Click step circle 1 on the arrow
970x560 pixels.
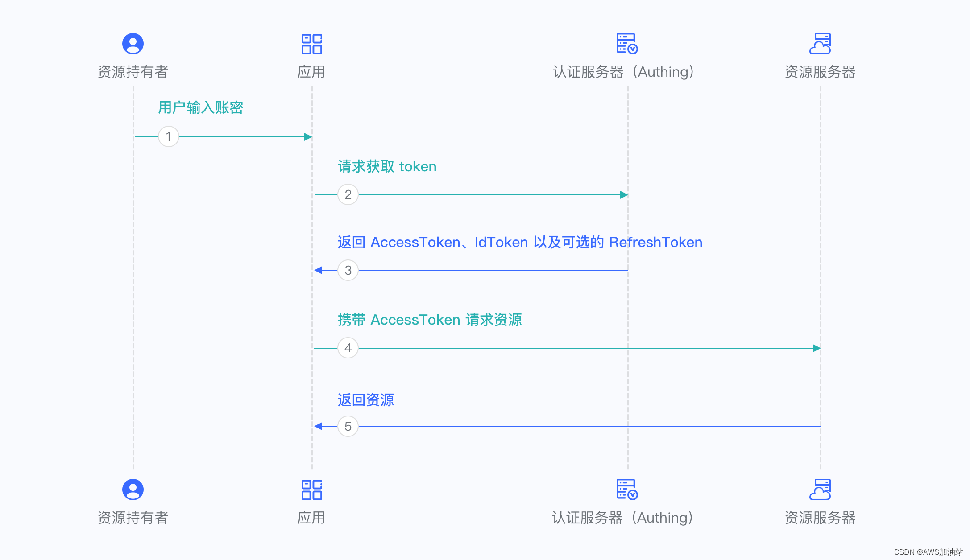tap(168, 136)
